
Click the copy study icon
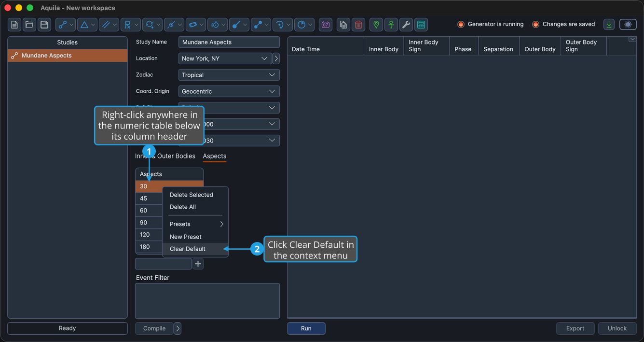tap(343, 25)
